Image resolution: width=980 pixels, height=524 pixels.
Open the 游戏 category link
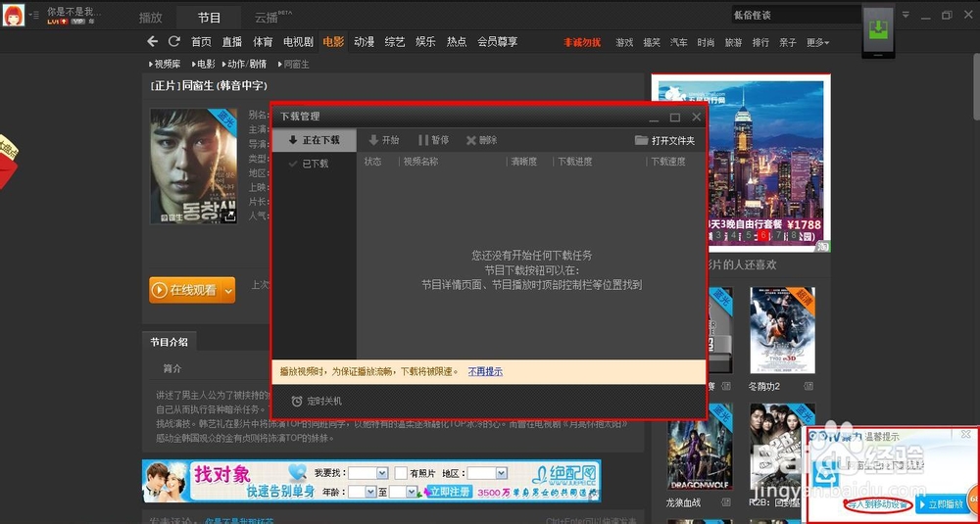(624, 42)
